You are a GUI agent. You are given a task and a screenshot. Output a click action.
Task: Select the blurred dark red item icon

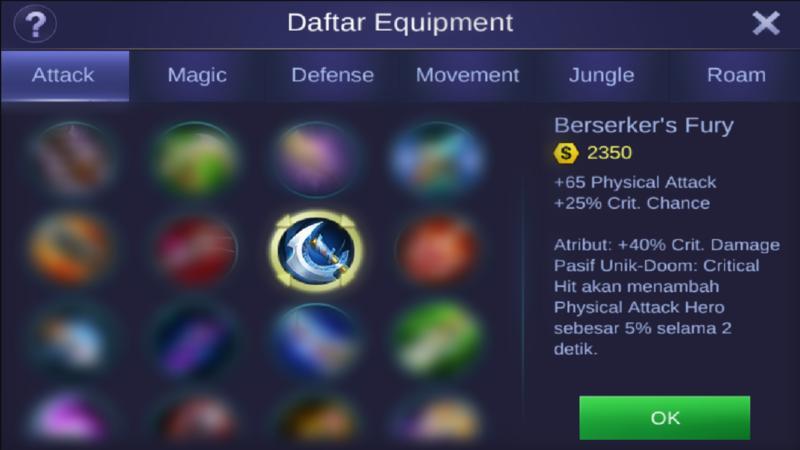click(x=195, y=250)
